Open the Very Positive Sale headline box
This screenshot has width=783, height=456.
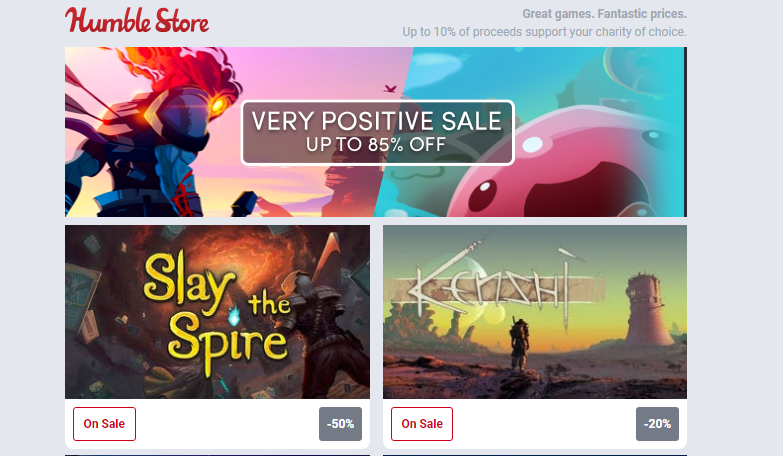[x=378, y=132]
